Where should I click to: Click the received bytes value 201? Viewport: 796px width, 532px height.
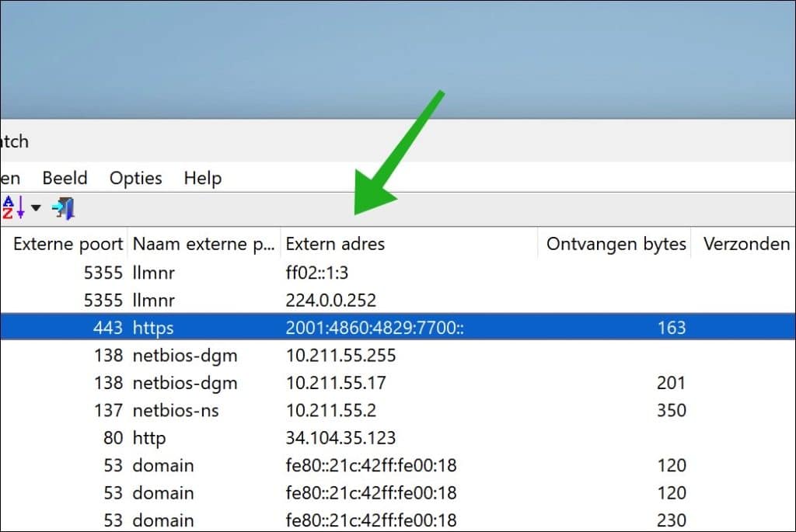[x=671, y=382]
